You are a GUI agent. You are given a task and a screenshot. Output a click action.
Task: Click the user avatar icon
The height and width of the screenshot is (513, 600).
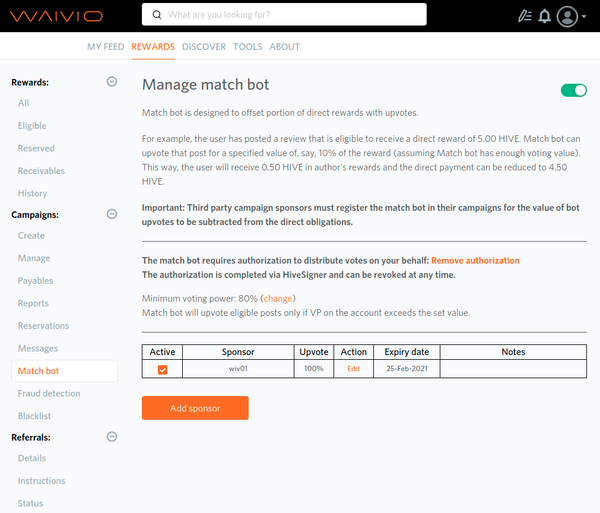click(x=567, y=16)
